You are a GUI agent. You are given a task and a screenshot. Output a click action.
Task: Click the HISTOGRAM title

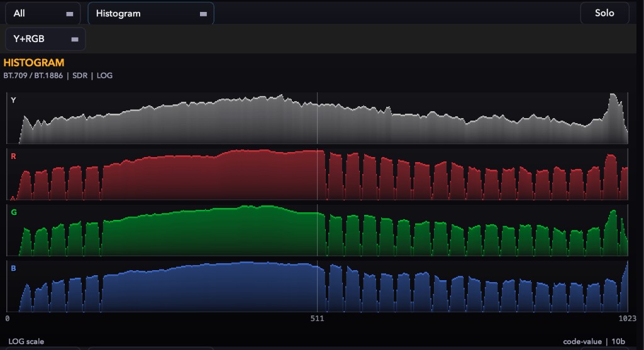coord(34,63)
